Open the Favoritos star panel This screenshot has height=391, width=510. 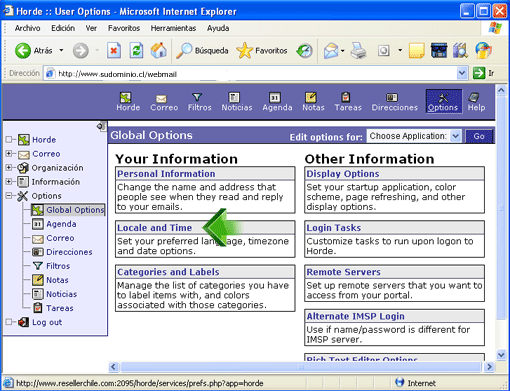click(262, 51)
